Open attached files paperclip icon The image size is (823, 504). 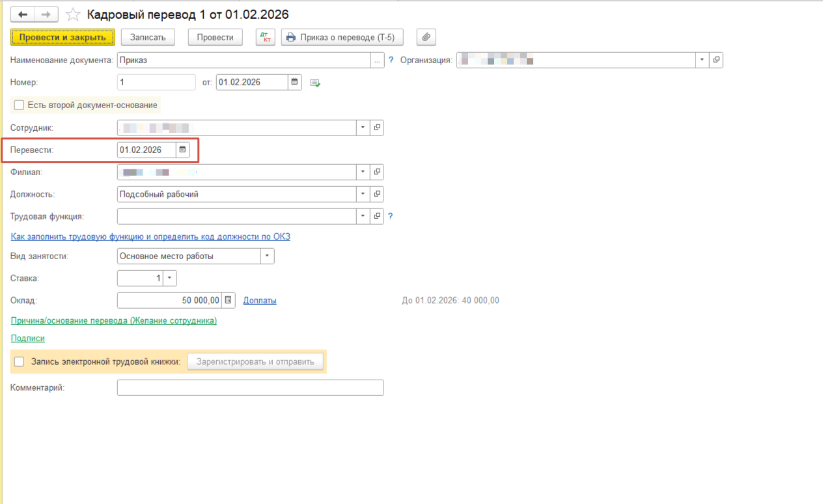click(x=426, y=37)
